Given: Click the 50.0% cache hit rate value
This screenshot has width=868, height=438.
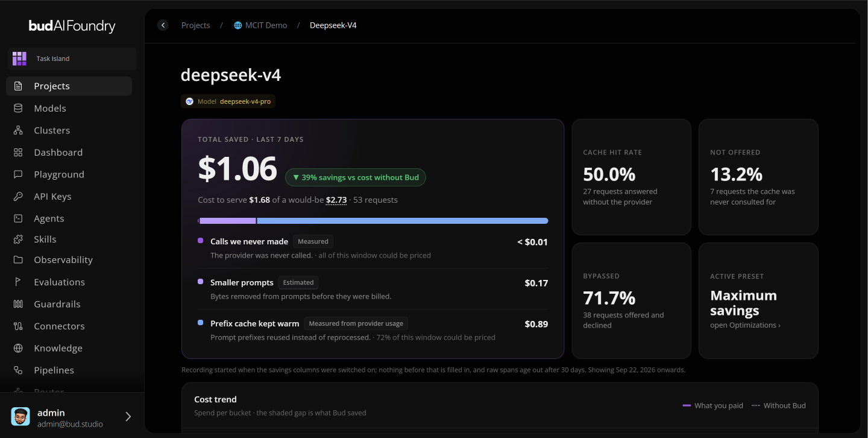Looking at the screenshot, I should tap(609, 174).
